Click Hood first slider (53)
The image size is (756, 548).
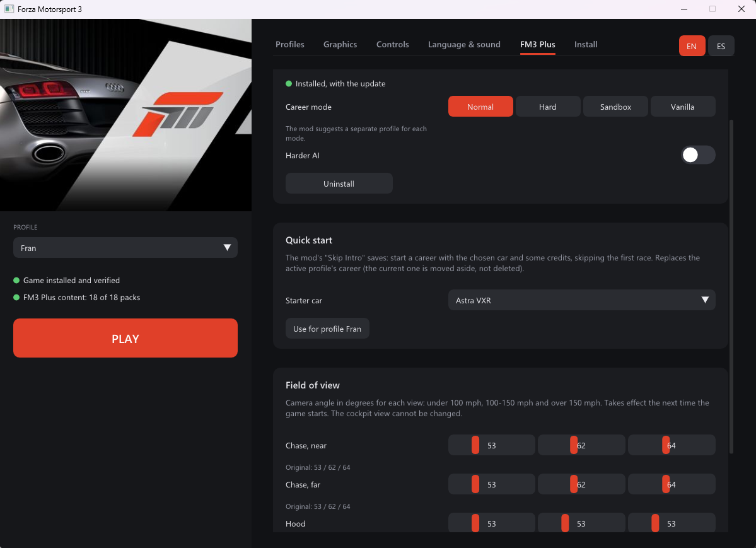[491, 523]
